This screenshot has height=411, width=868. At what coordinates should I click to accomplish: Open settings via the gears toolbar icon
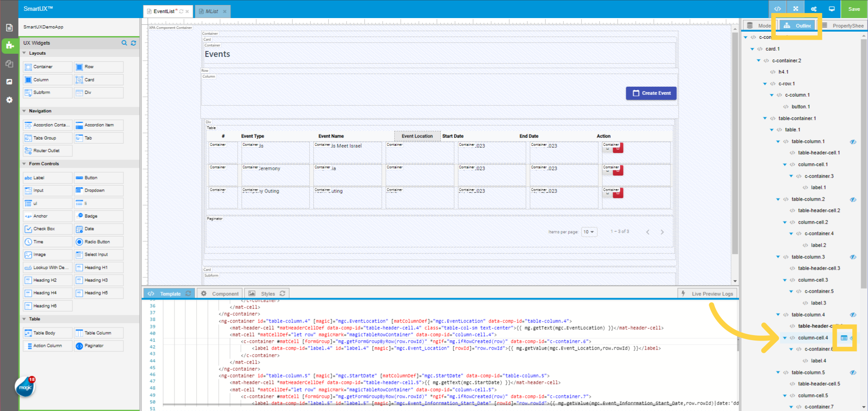pos(814,9)
